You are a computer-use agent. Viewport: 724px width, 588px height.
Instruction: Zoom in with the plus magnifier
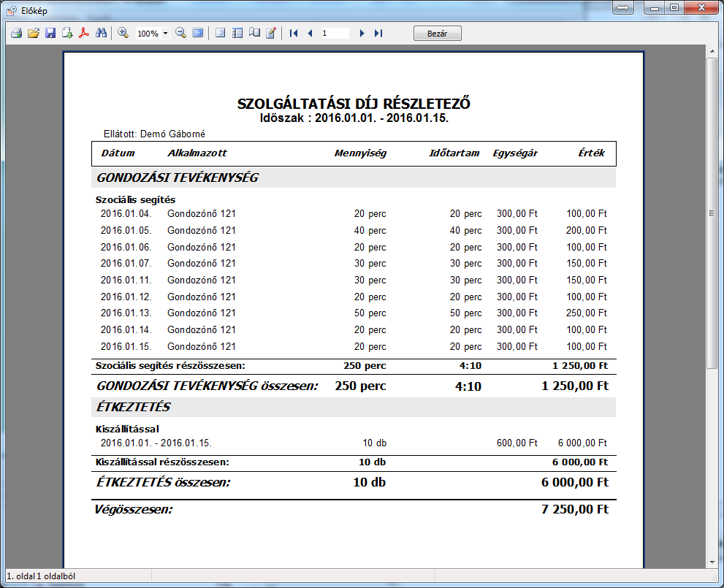pos(123,33)
